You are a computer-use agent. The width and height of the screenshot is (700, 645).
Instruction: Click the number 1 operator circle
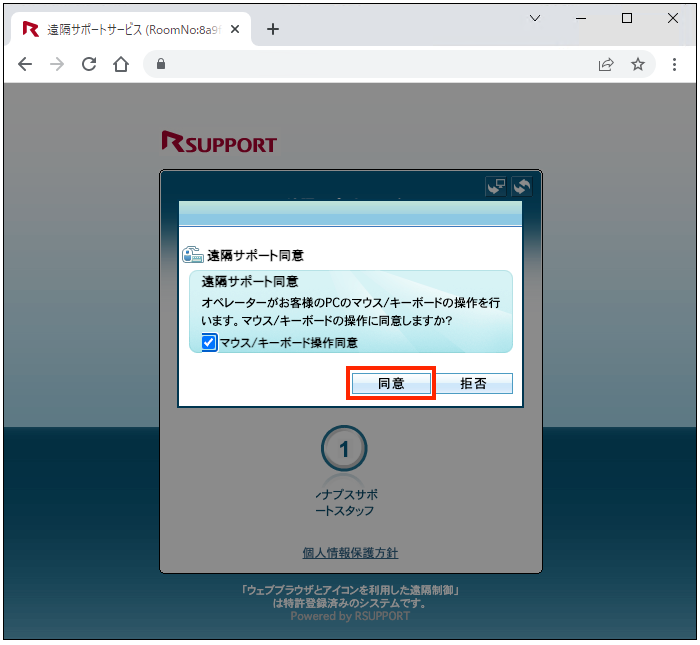point(344,449)
